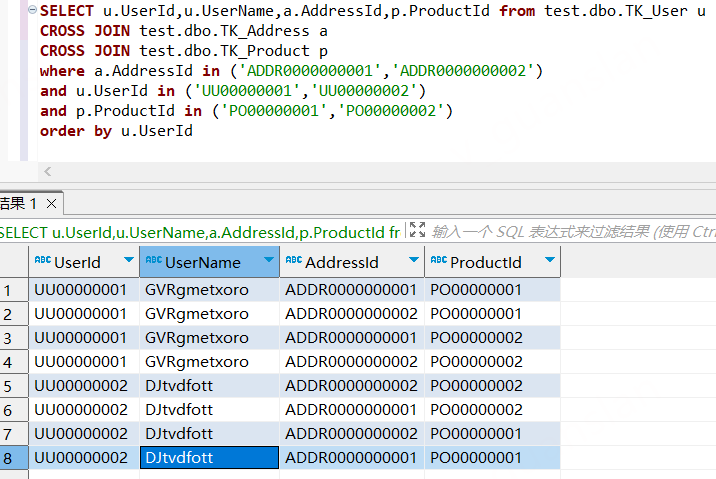Select the UserName column header

(203, 262)
